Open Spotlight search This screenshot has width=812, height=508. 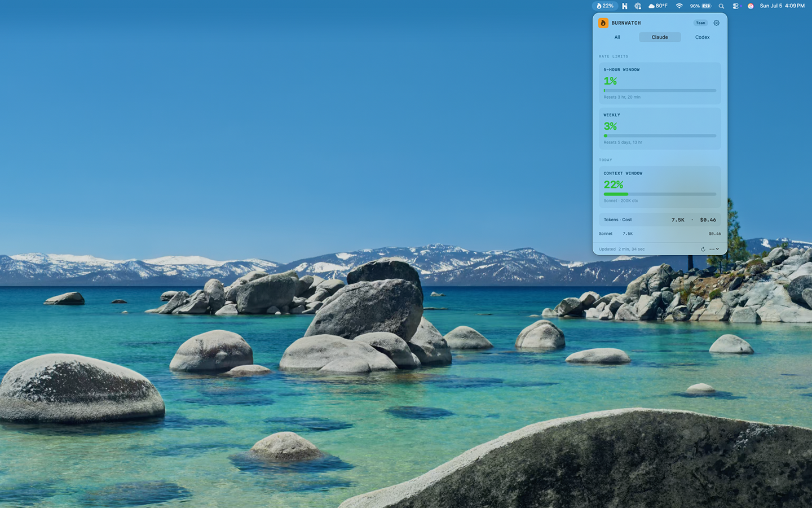(721, 6)
